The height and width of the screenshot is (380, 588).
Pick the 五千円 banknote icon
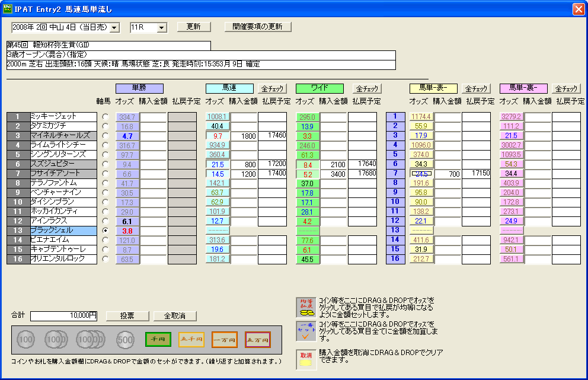coord(191,340)
